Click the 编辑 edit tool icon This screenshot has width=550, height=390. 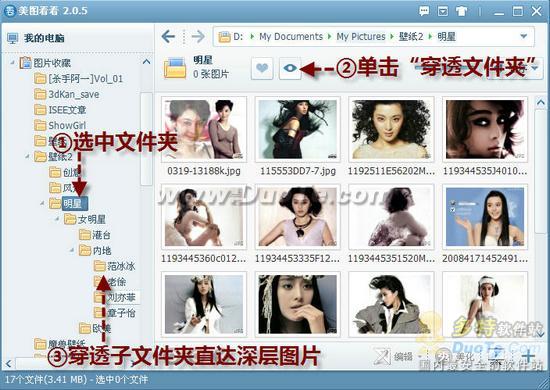[382, 357]
